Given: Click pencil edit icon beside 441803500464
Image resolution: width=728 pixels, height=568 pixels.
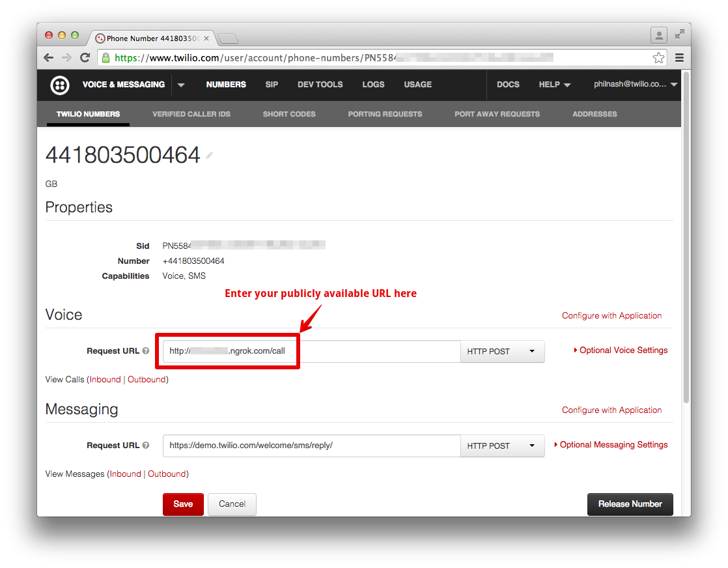Looking at the screenshot, I should coord(210,156).
